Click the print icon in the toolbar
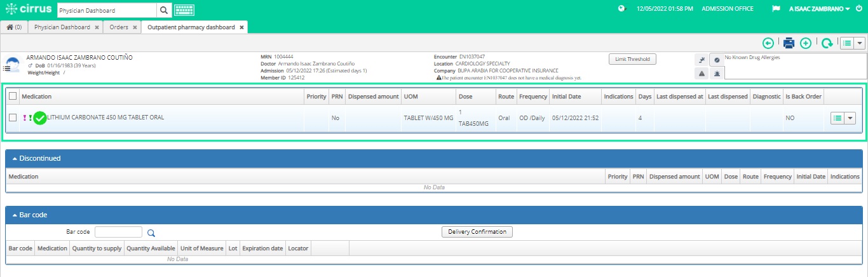This screenshot has width=868, height=277. (789, 43)
